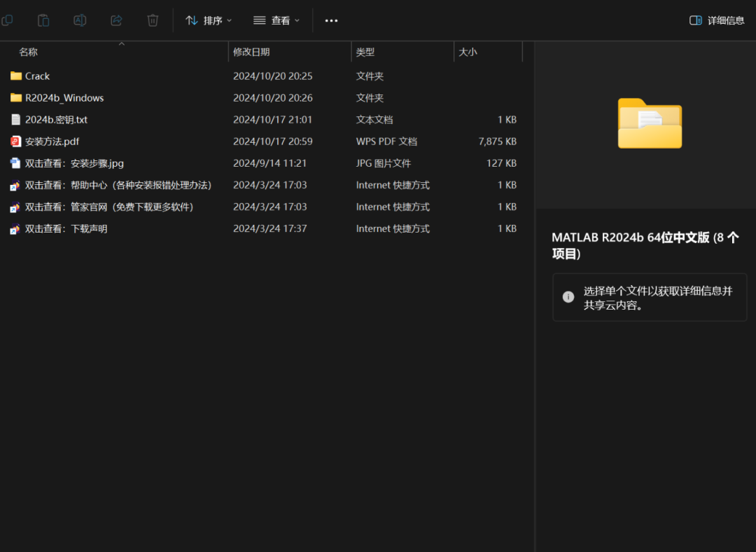Toggle the 详细信息 details pane button
This screenshot has width=756, height=552.
(x=717, y=20)
